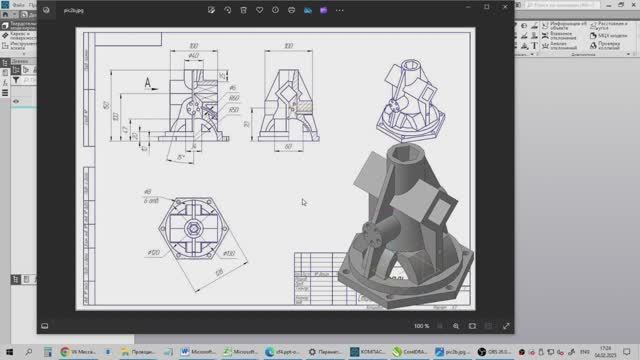This screenshot has height=360, width=640.
Task: Switch to OBS taskbar button
Action: (495, 351)
